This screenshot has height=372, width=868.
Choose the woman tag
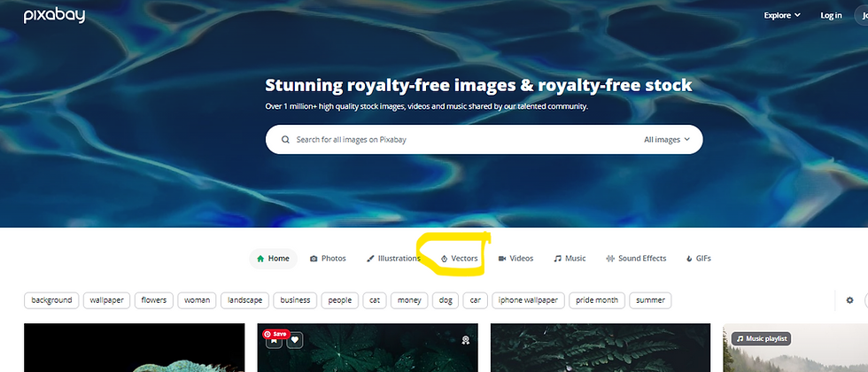tap(197, 300)
